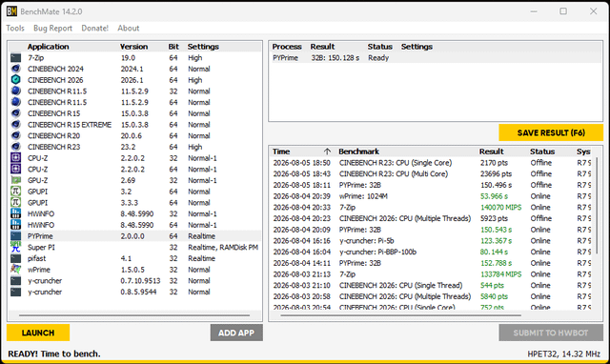Click the CINEBENCH R15 EXTREME icon
This screenshot has width=610, height=364.
pos(15,125)
